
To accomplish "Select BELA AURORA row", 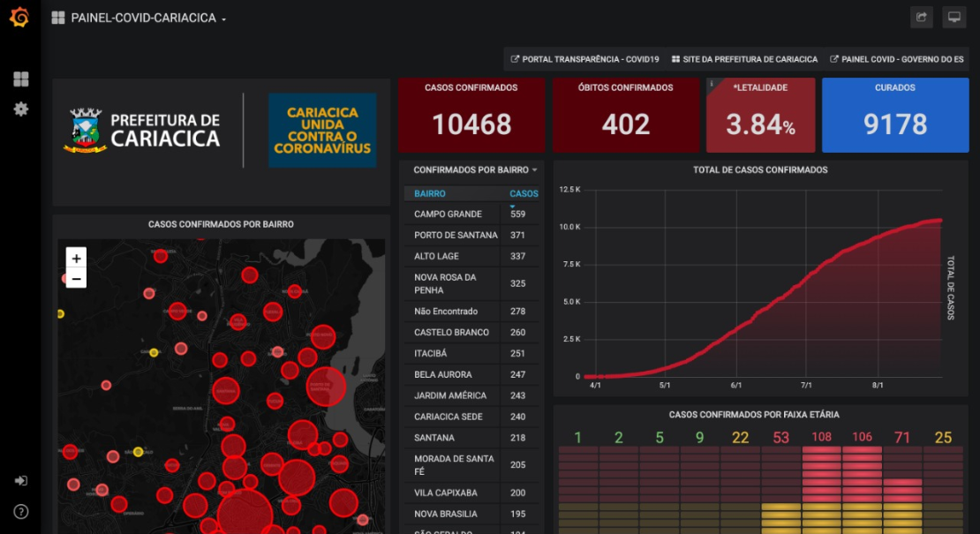I will (471, 375).
